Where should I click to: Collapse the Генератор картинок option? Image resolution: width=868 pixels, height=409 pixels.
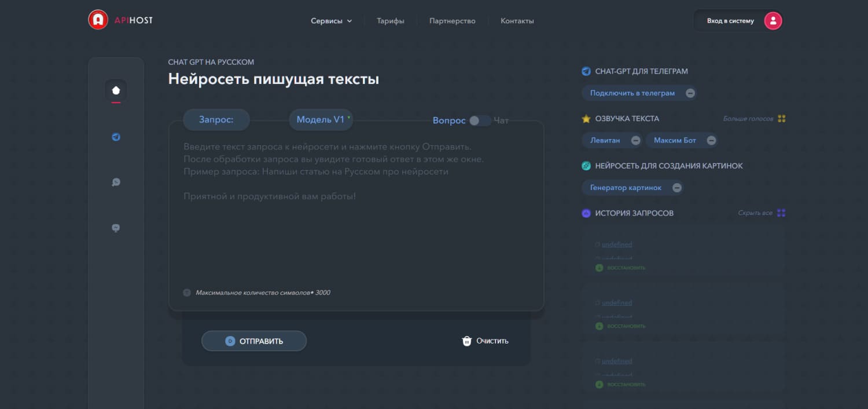coord(677,187)
